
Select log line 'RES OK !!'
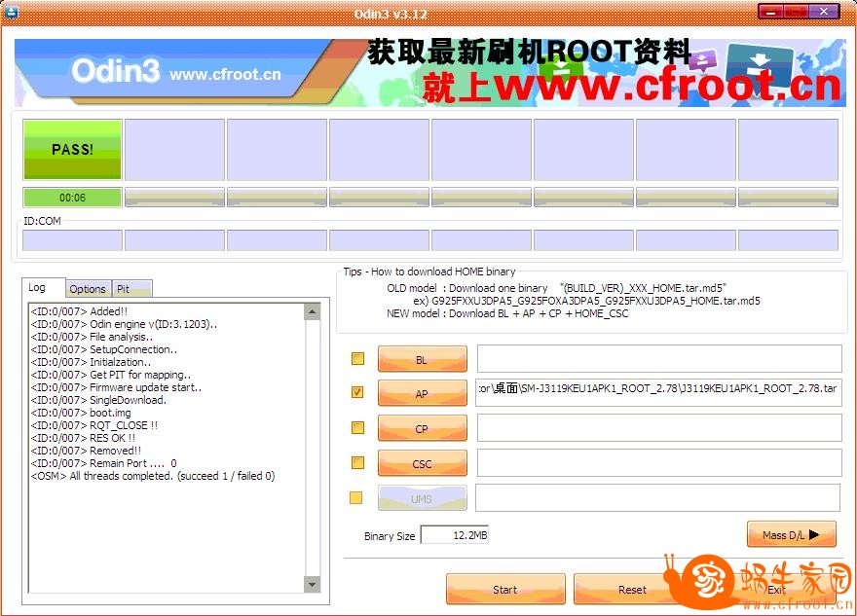click(x=83, y=438)
